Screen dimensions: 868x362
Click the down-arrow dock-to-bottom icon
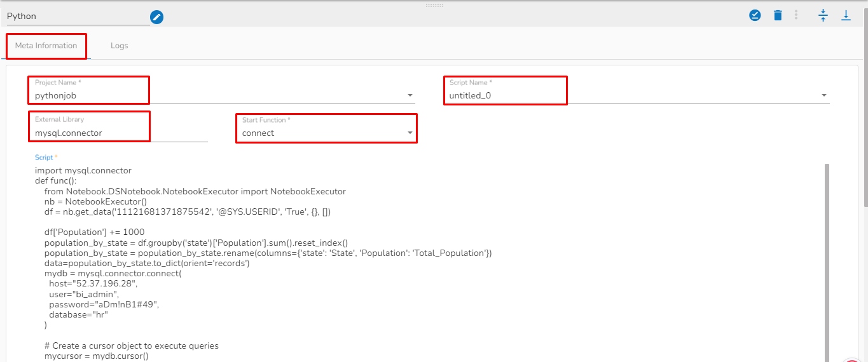click(846, 15)
